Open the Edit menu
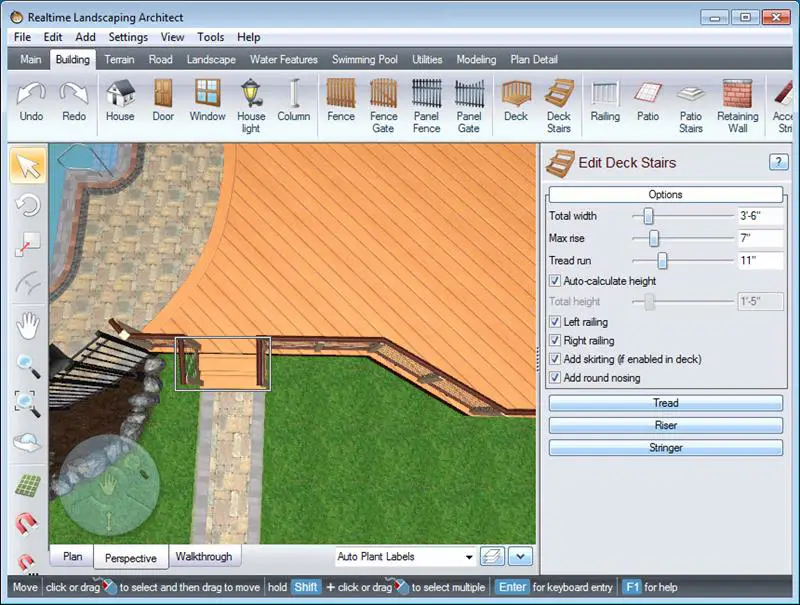The height and width of the screenshot is (605, 800). coord(53,37)
